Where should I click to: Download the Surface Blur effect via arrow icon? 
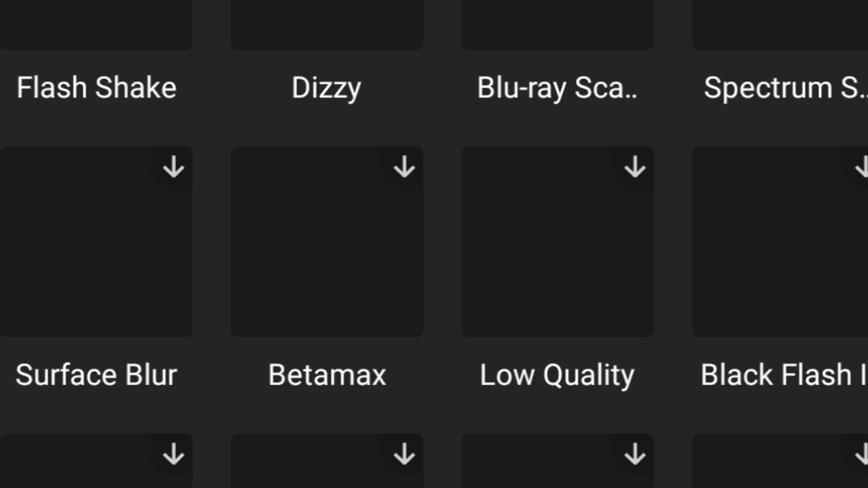tap(174, 167)
